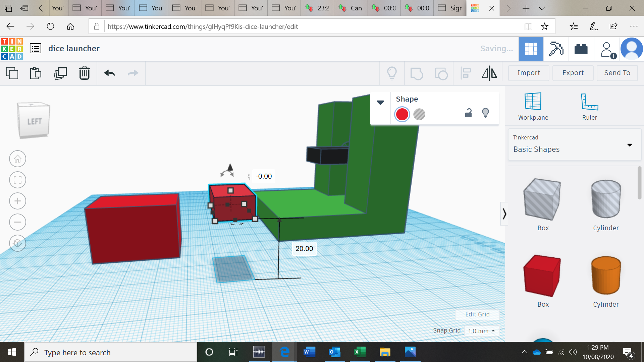This screenshot has width=644, height=362.
Task: Open a new browser tab
Action: 526,8
